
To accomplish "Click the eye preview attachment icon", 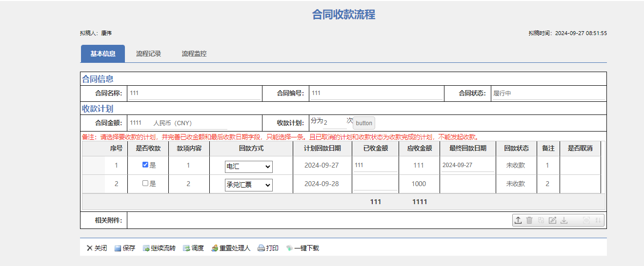I will pyautogui.click(x=586, y=220).
